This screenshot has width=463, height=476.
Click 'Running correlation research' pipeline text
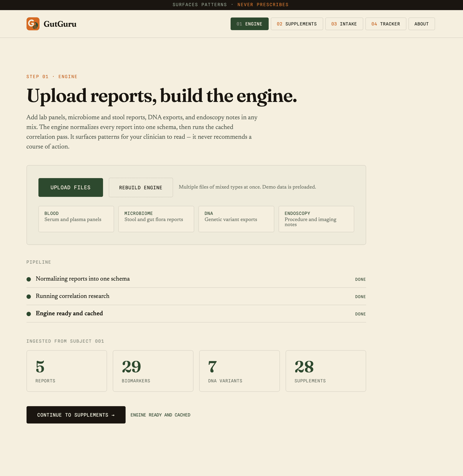pos(73,296)
